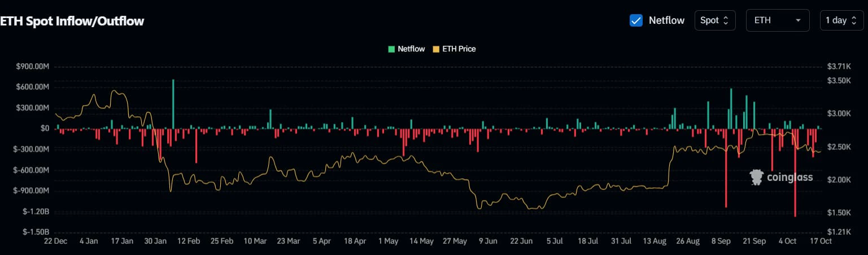The height and width of the screenshot is (255, 868).
Task: Click the 23 Mar date label
Action: 289,241
